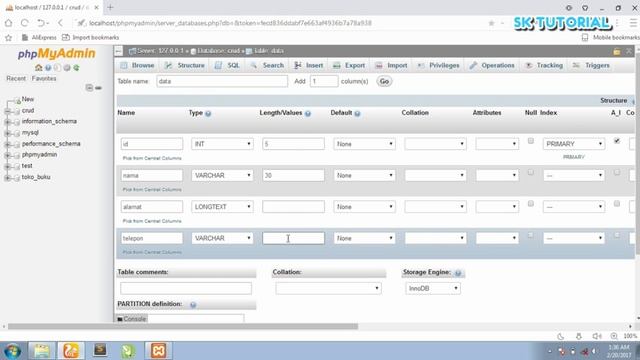640x360 pixels.
Task: Click the Storage Engine help icon
Action: click(458, 273)
